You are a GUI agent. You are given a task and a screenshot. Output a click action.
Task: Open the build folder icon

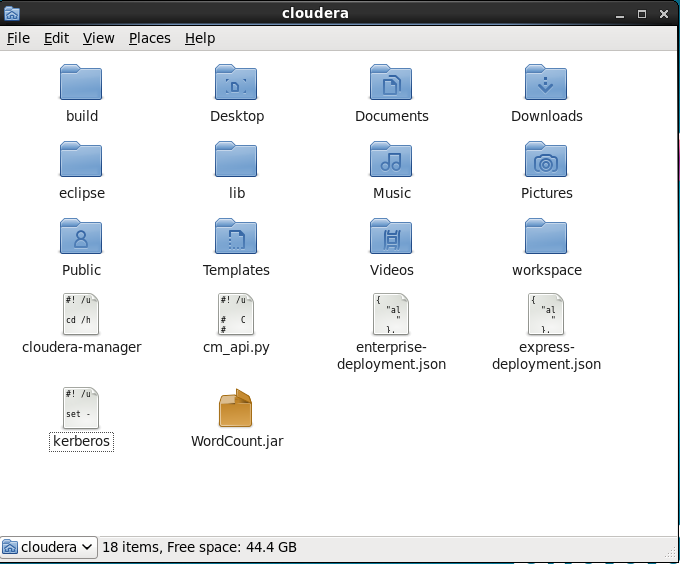coord(81,82)
